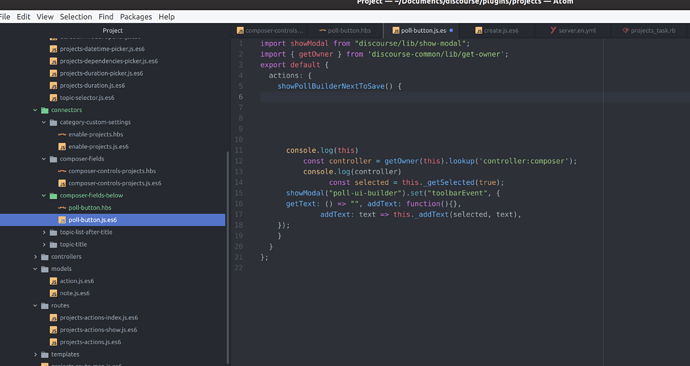Click the JS icon of projects-actions.js.es6
690x366 pixels.
tap(53, 342)
